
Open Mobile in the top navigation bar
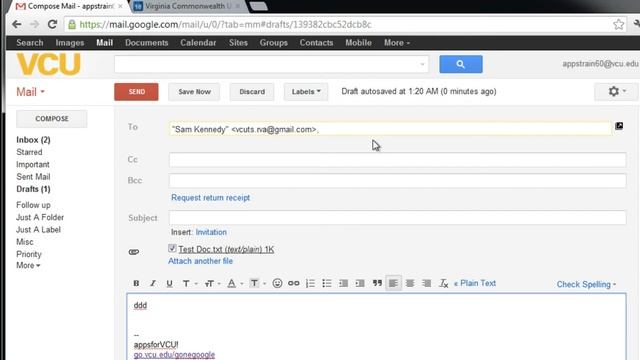click(x=358, y=43)
